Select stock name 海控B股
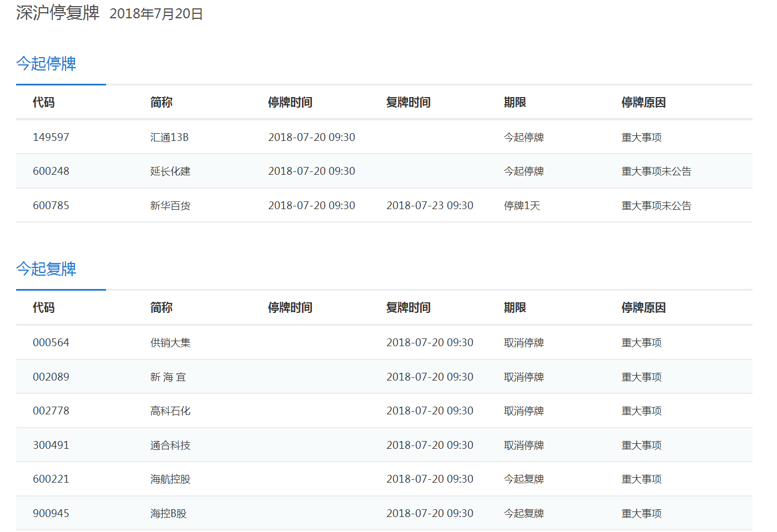777x532 pixels. tap(168, 514)
